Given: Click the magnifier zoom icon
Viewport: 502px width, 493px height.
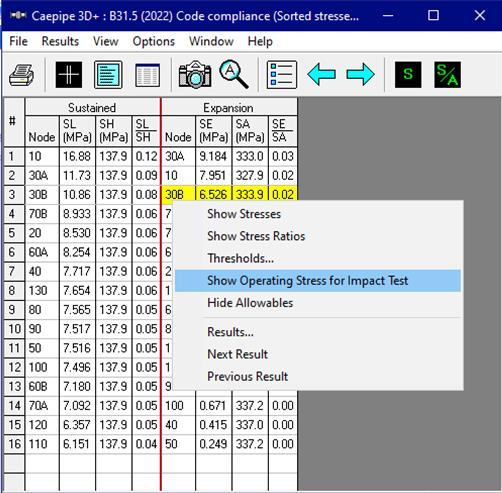Looking at the screenshot, I should [x=234, y=74].
